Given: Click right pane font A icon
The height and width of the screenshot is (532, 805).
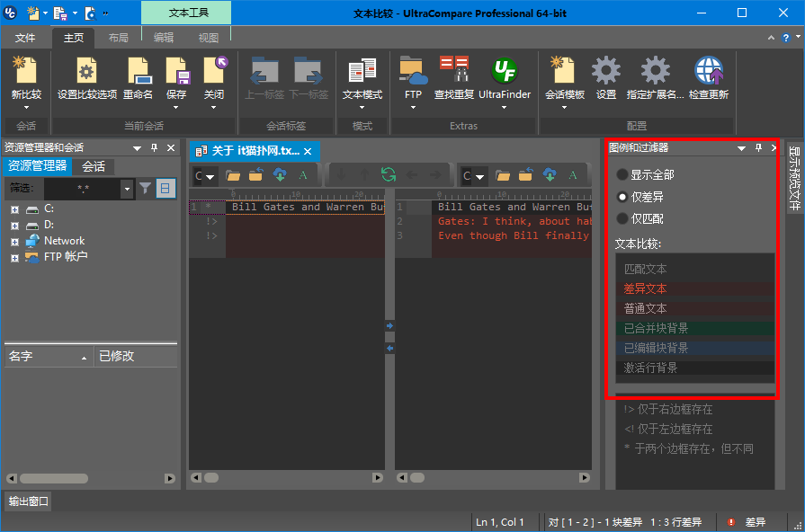Looking at the screenshot, I should 572,175.
